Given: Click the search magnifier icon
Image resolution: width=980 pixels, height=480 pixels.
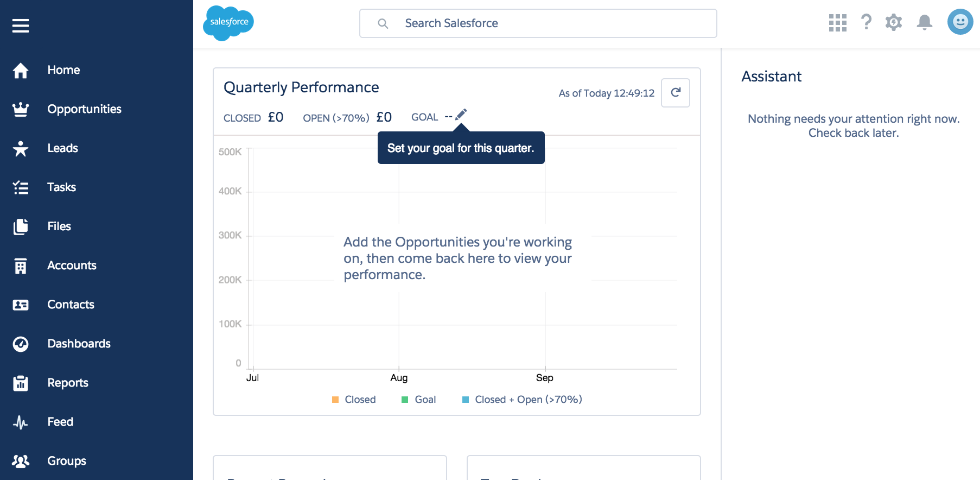Looking at the screenshot, I should coord(383,23).
